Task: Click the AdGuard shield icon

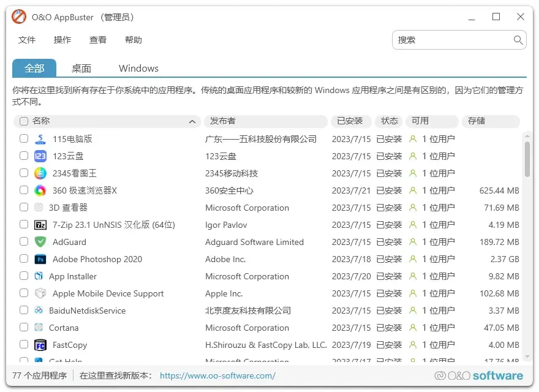Action: pos(40,242)
